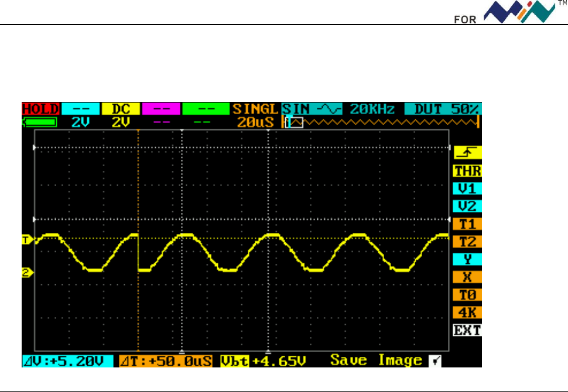
Task: Select the yellow DC coupling field
Action: point(121,109)
